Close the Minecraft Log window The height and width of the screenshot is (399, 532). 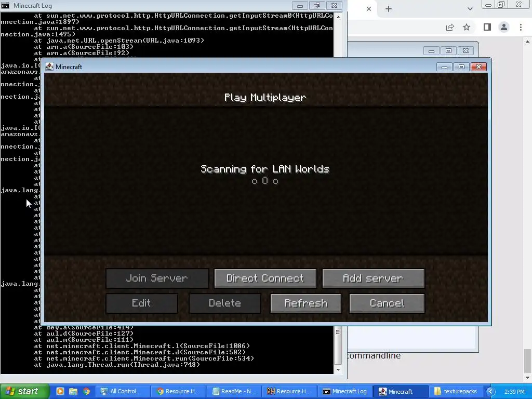tap(334, 6)
